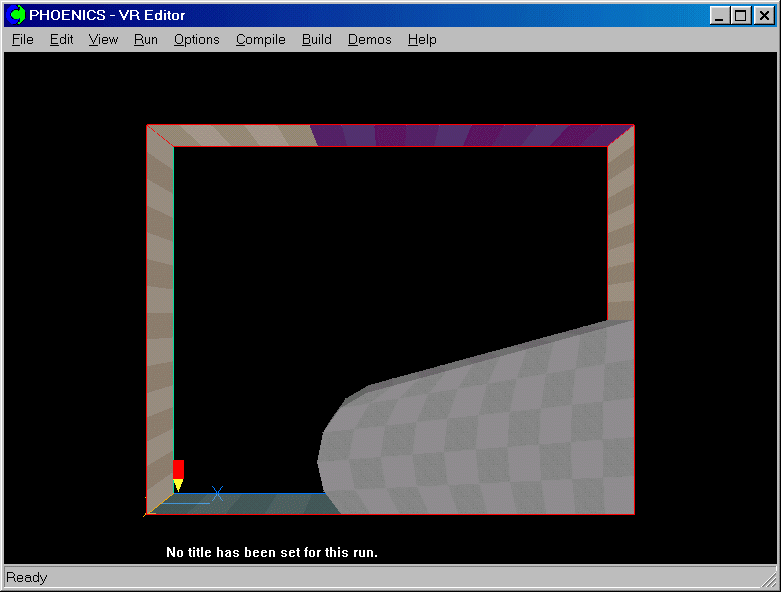Screen dimensions: 781x592
Task: Open the Compile menu
Action: 260,40
